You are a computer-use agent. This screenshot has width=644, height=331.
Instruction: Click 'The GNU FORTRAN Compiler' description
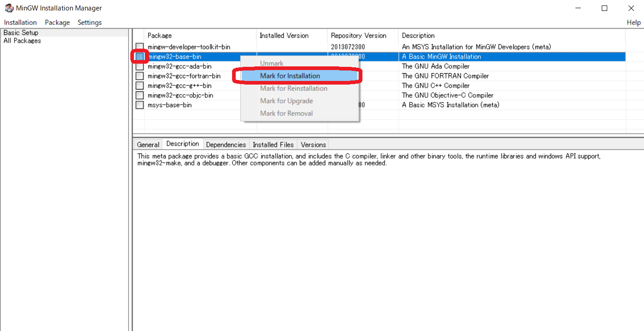(446, 76)
